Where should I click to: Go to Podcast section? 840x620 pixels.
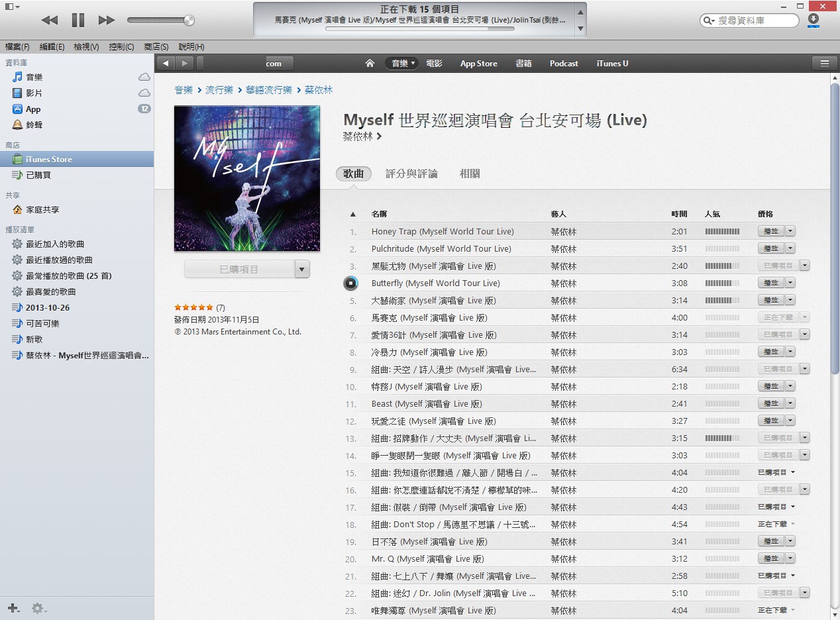point(564,64)
